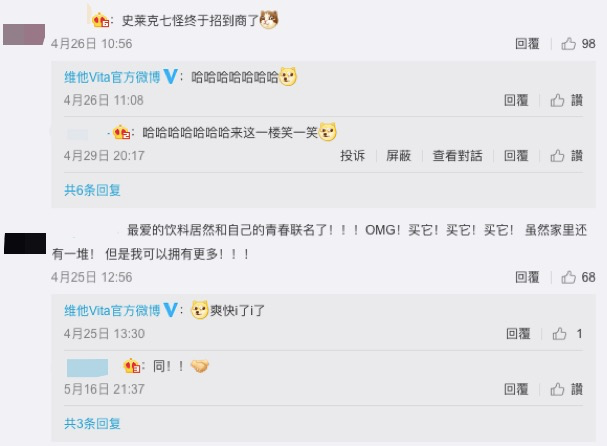Reply to the 4月26日 10:56 comment
Viewport: 607px width, 446px height.
tap(527, 44)
